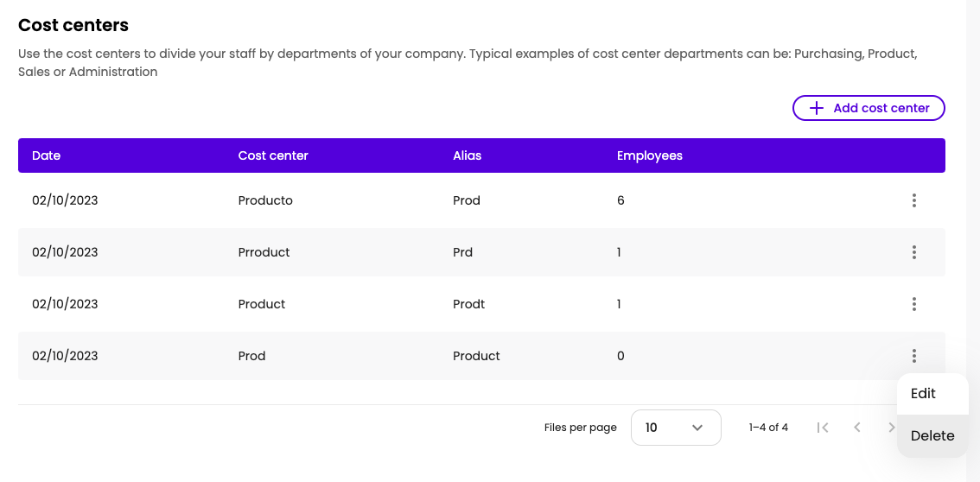
Task: Open the three-dot menu for Prroduct
Action: 913,252
